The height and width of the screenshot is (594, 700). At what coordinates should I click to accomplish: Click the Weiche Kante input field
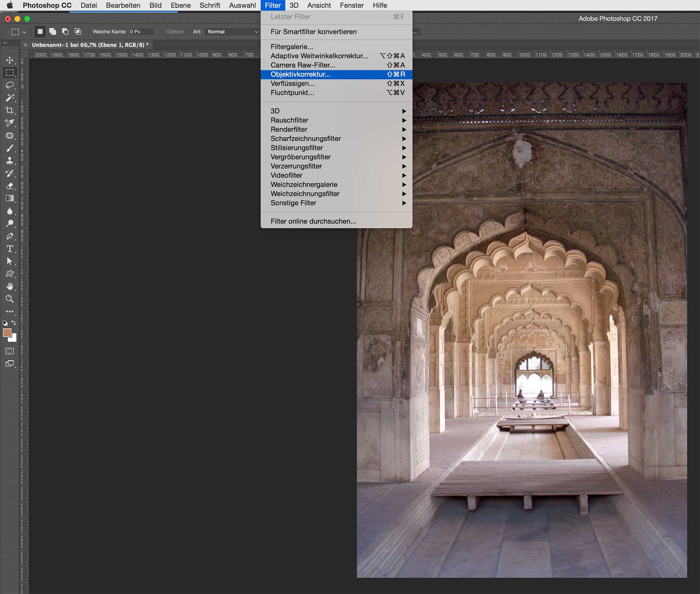point(141,32)
